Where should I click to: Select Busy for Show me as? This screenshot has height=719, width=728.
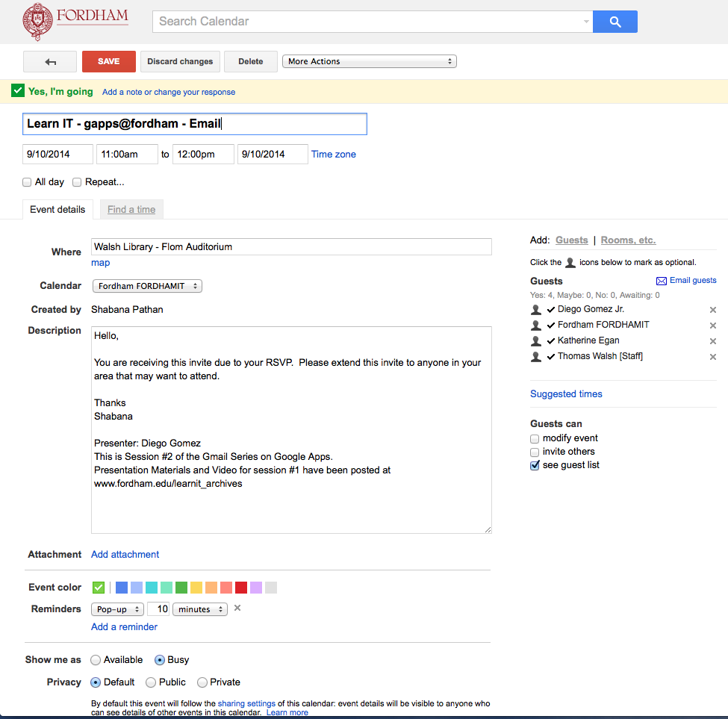point(160,660)
